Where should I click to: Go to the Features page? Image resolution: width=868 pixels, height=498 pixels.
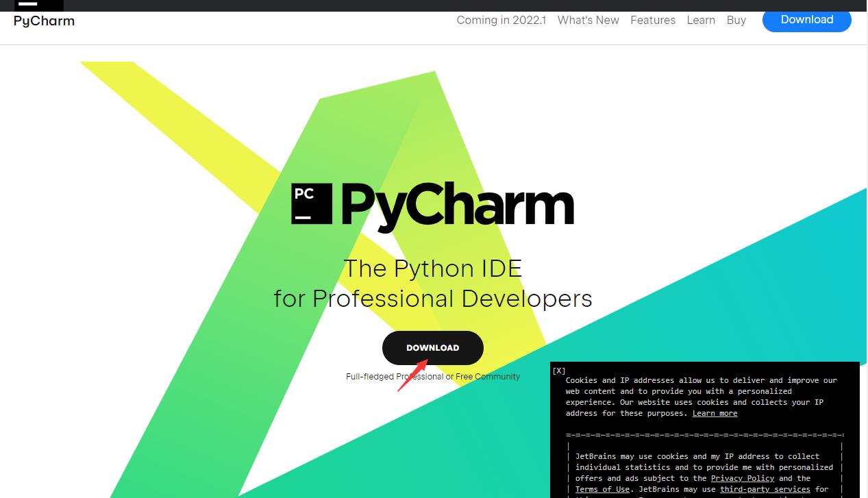pos(653,21)
